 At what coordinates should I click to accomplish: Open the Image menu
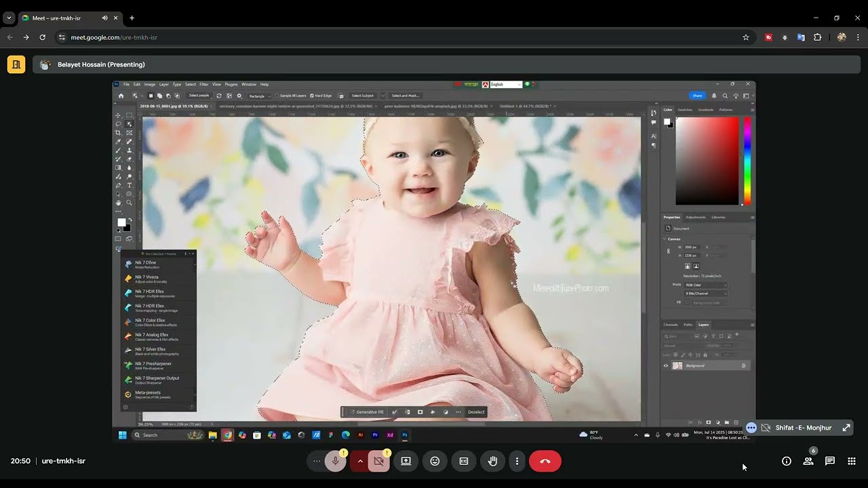150,84
